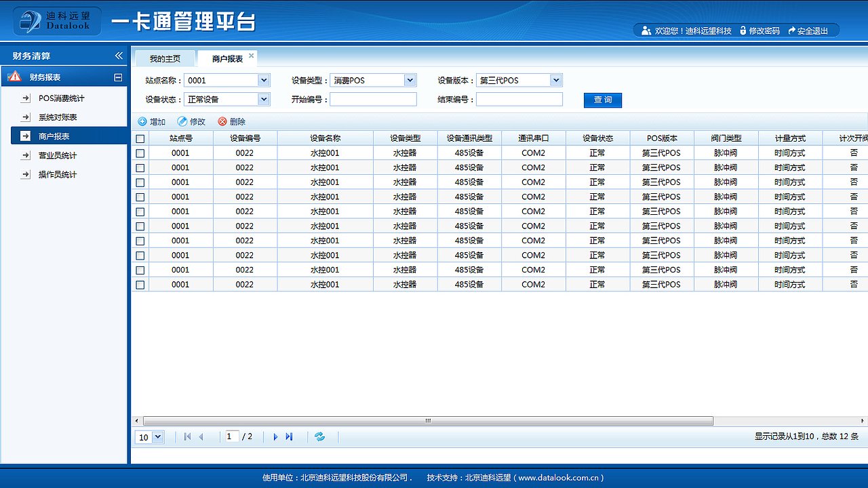Image resolution: width=868 pixels, height=488 pixels.
Task: Collapse the 财务清算 sidebar with the double-chevron
Action: point(119,56)
